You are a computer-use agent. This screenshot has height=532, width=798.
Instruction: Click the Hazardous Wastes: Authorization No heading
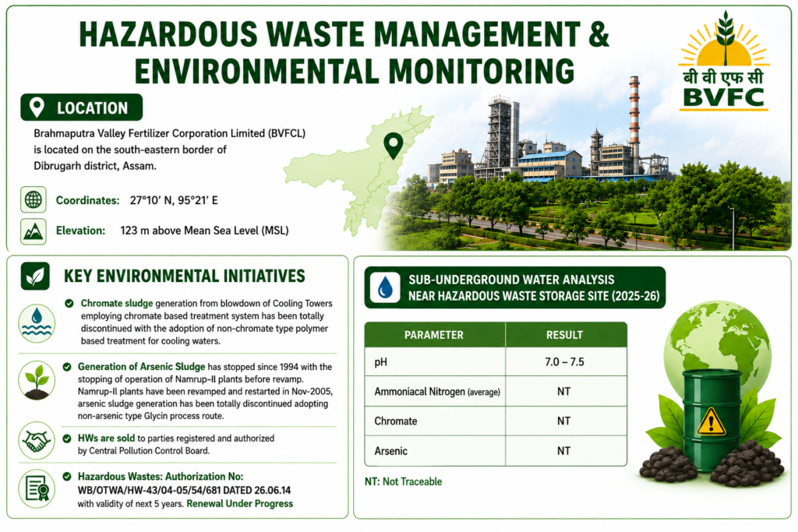pos(161,477)
